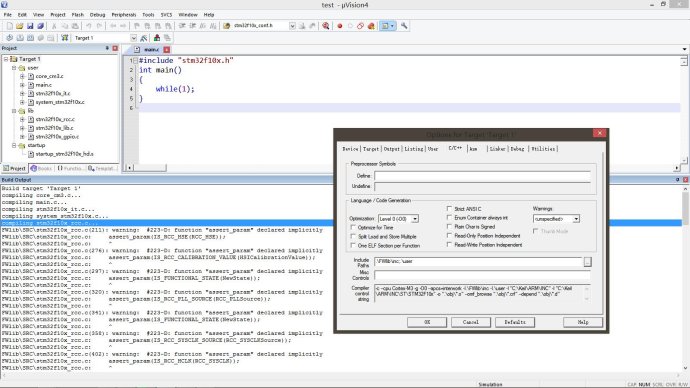Image resolution: width=690 pixels, height=388 pixels.
Task: Switch to the Device tab in options
Action: click(350, 149)
